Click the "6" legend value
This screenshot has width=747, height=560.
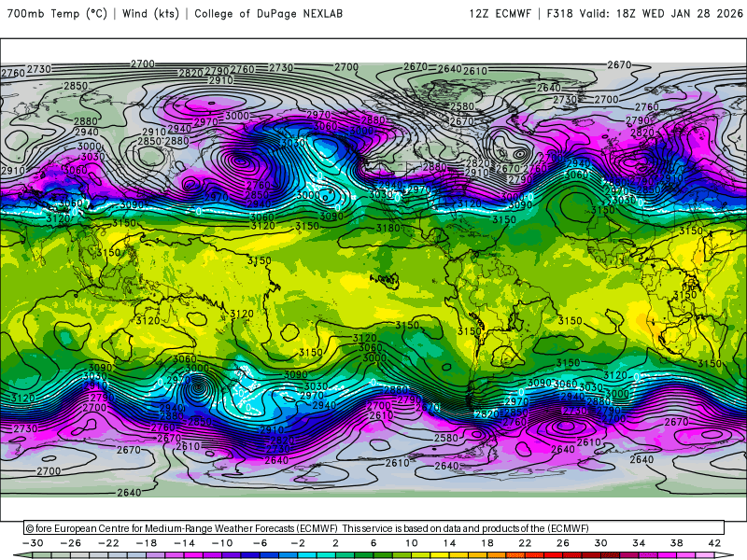click(x=373, y=543)
